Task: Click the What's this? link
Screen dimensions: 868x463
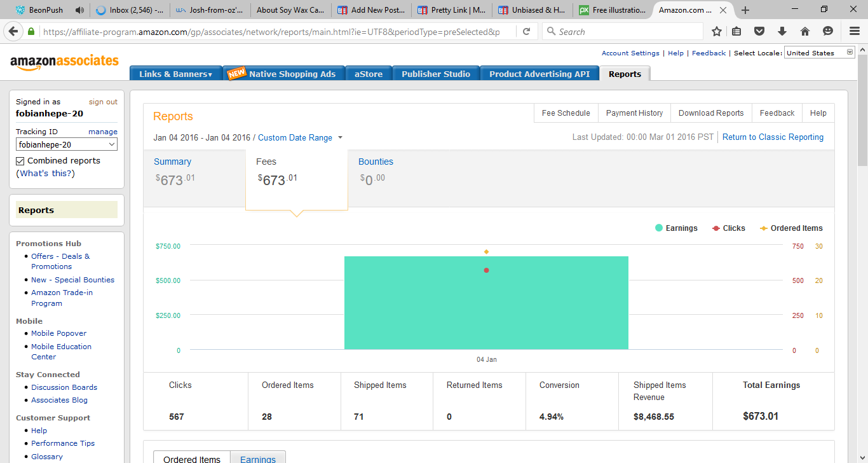Action: pyautogui.click(x=45, y=174)
